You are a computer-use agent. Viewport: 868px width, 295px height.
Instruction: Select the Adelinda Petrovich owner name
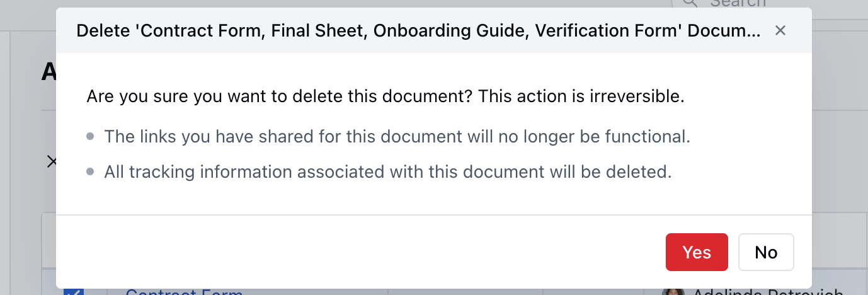[x=768, y=292]
